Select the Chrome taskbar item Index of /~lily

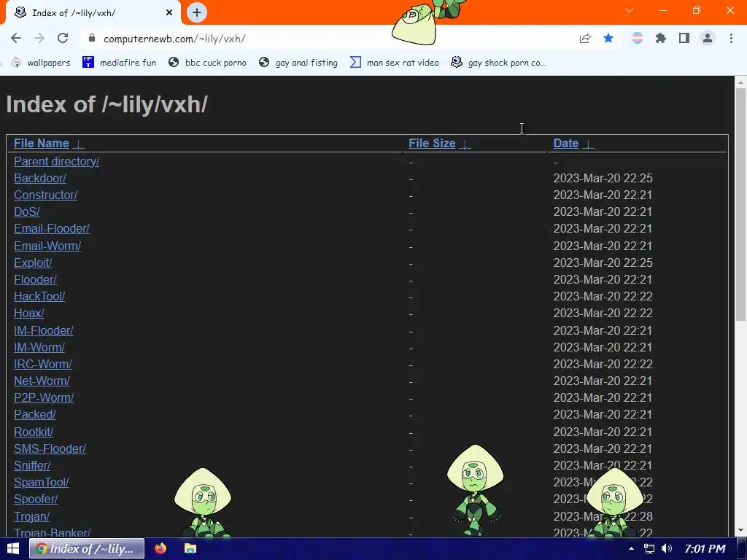[87, 548]
